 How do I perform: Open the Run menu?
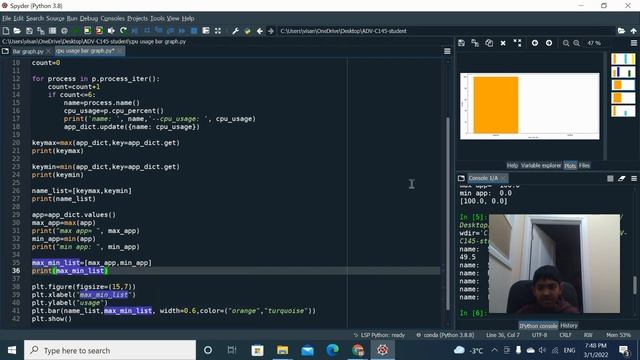(72, 18)
